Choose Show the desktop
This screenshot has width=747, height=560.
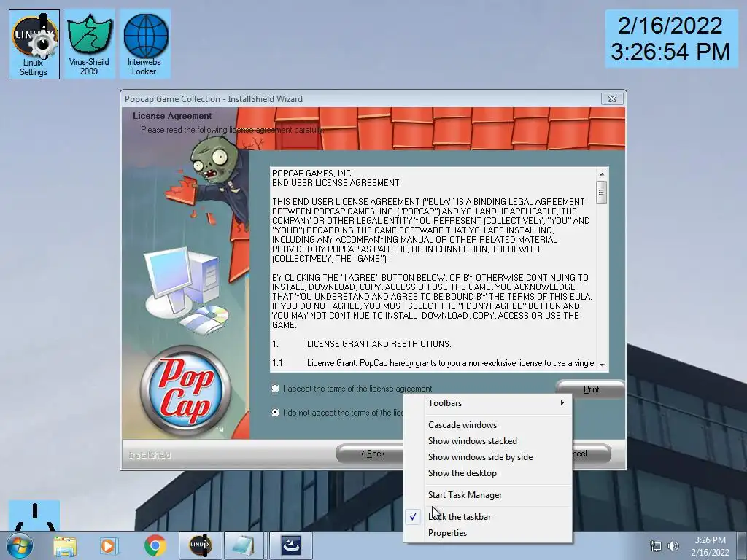coord(488,473)
